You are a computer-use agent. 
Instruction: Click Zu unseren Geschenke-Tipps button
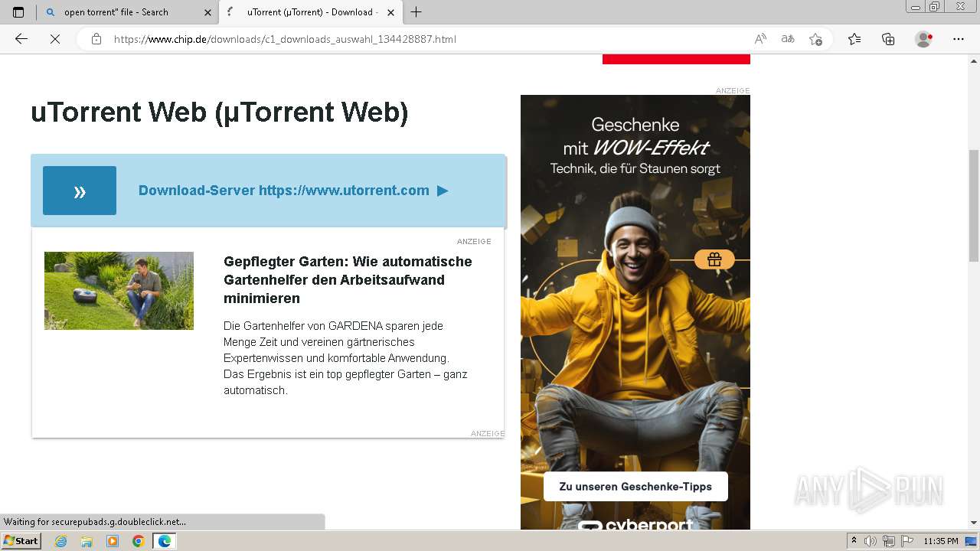coord(635,487)
